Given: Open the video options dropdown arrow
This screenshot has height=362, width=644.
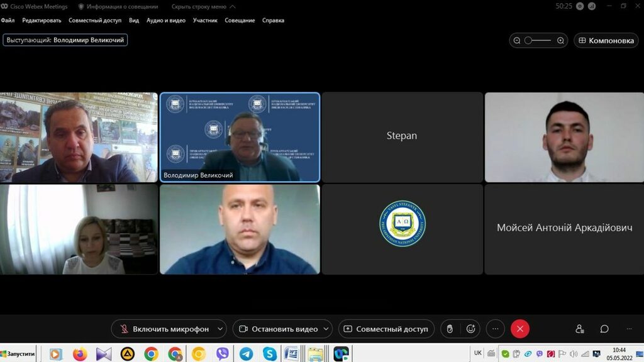Looking at the screenshot, I should (x=326, y=329).
